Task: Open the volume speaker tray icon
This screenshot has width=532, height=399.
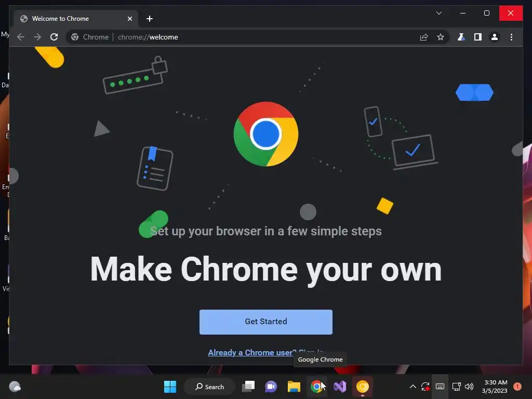Action: coord(469,387)
